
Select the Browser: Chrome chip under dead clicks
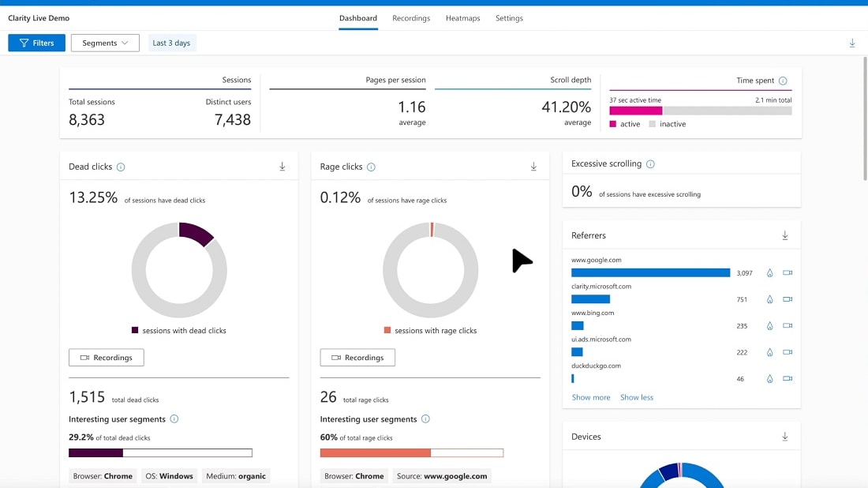point(103,476)
